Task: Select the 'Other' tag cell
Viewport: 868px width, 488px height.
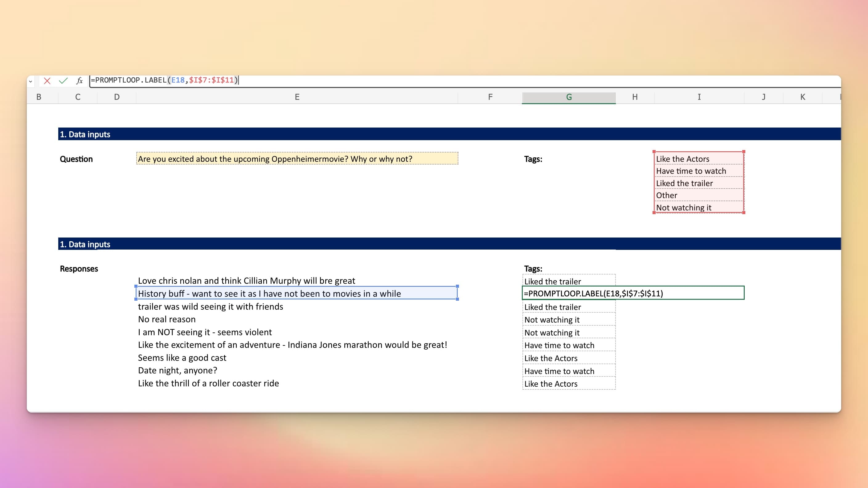Action: coord(698,195)
